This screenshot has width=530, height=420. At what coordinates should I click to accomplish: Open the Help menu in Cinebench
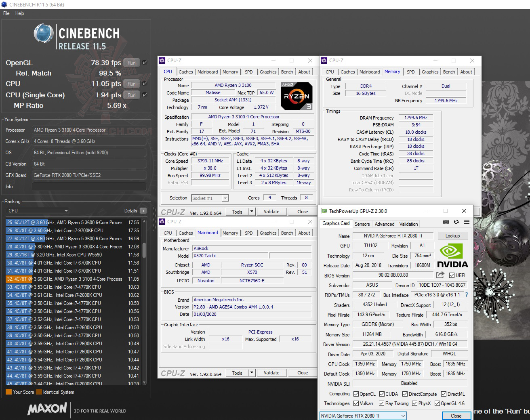(19, 13)
